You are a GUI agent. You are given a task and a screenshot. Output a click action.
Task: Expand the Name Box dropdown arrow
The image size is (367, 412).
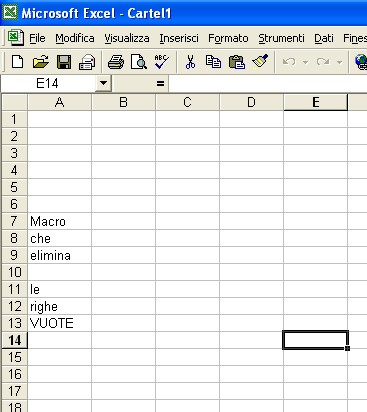103,83
